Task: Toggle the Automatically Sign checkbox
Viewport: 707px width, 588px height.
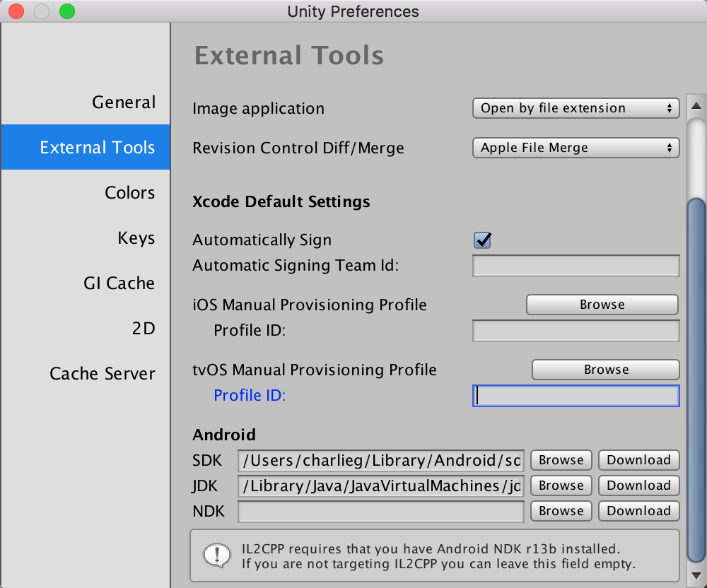Action: pos(482,240)
